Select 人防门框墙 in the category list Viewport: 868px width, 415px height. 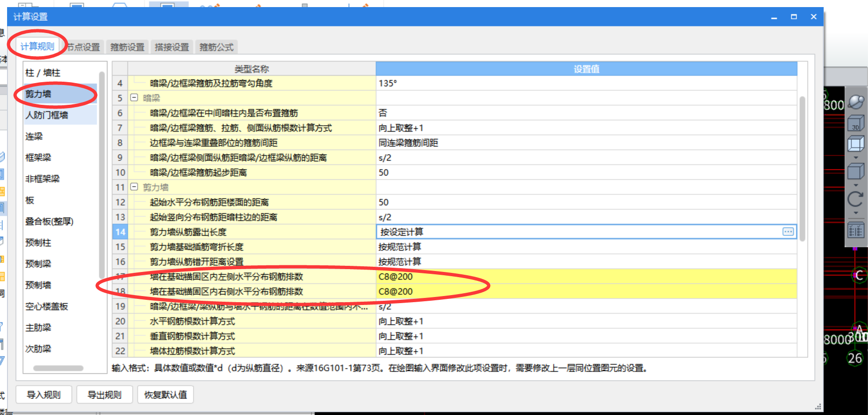[60, 115]
